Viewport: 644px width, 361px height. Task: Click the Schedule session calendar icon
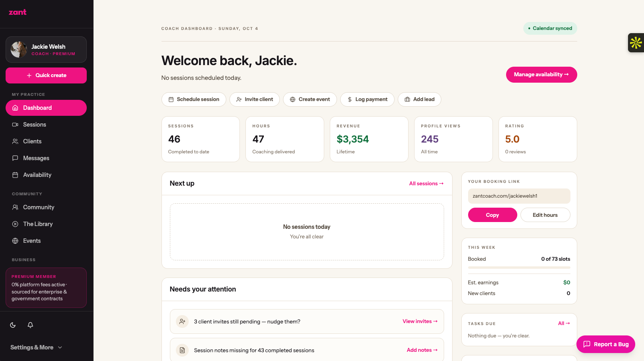[171, 99]
